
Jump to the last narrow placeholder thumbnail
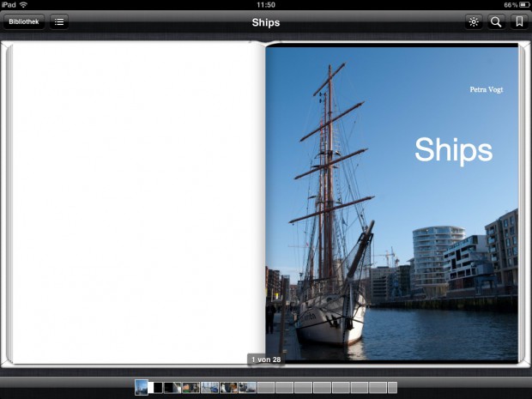[392, 388]
